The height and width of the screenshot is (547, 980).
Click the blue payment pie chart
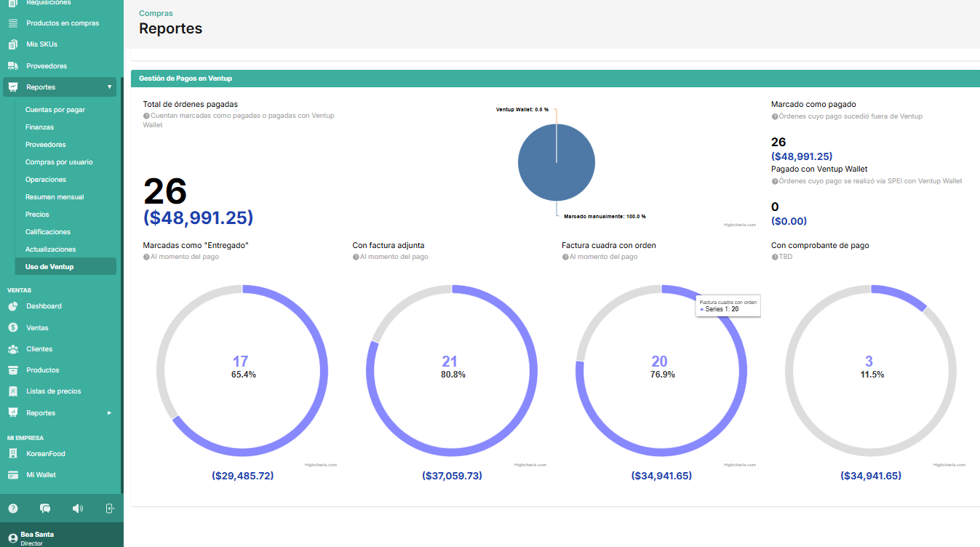click(557, 162)
